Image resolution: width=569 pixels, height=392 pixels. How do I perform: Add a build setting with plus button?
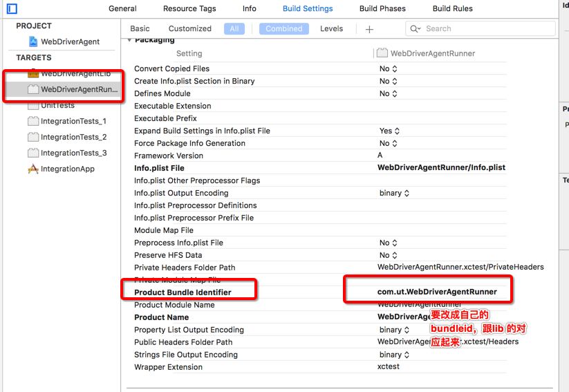coord(369,29)
